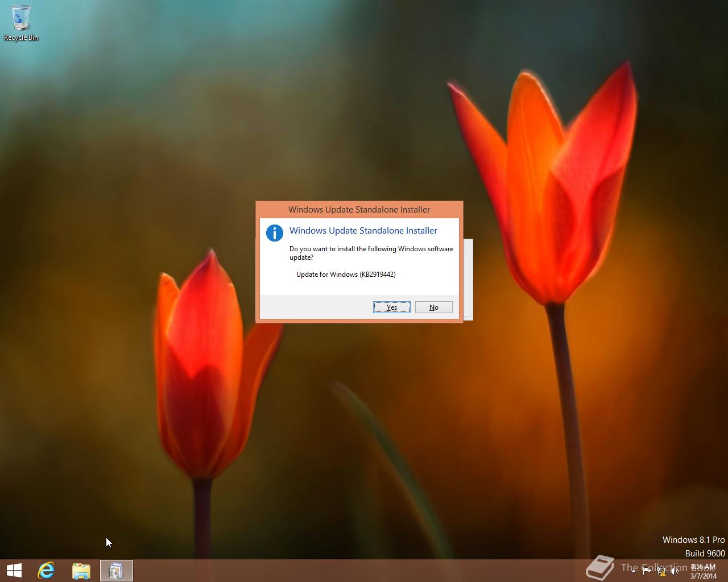The width and height of the screenshot is (728, 582).
Task: Click the taskbar clock showing 3/7/2014
Action: (x=704, y=571)
